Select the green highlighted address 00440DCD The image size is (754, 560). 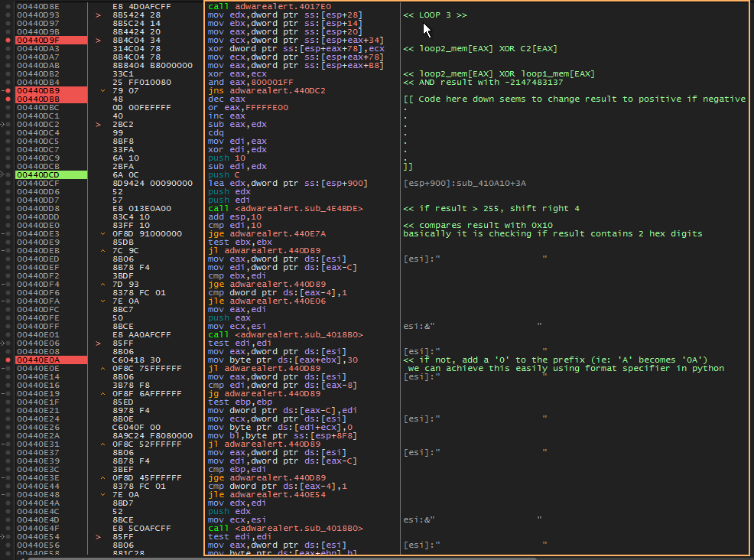point(51,175)
